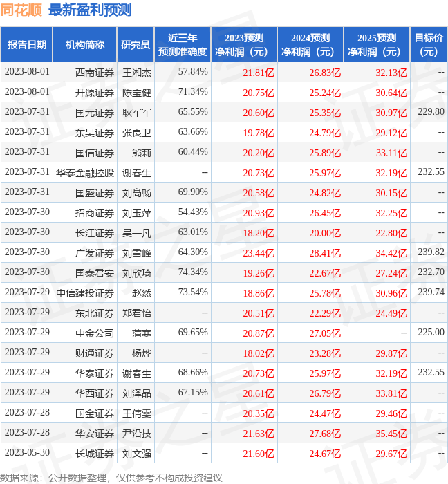This screenshot has height=484, width=448.
Task: Click 中信建投证券 institution cell
Action: (x=85, y=294)
